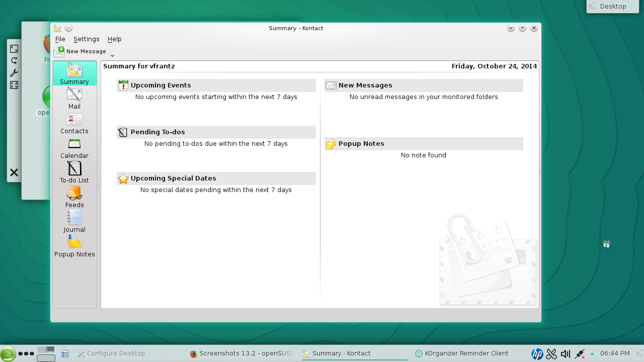Click the Kontact window menu icon in titlebar
This screenshot has height=362, width=644.
coord(58,28)
